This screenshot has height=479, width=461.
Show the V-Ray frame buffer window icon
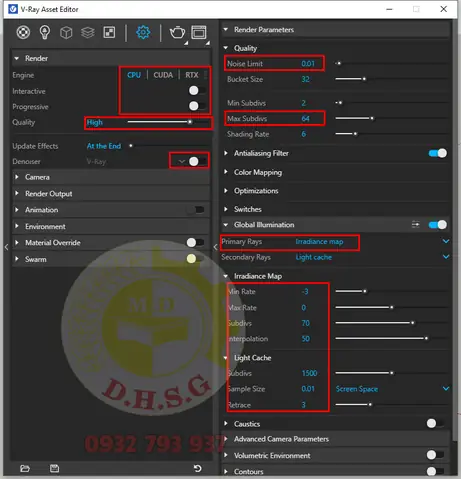(x=199, y=33)
